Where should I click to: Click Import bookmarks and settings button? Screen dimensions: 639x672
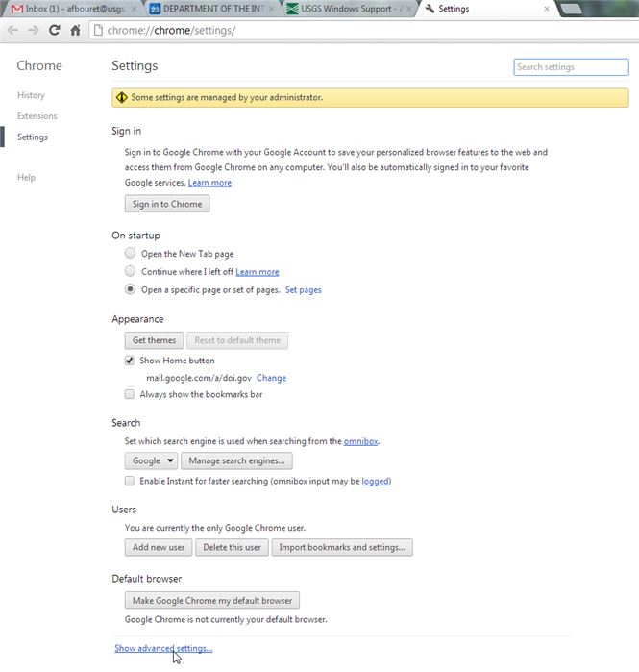(x=342, y=547)
